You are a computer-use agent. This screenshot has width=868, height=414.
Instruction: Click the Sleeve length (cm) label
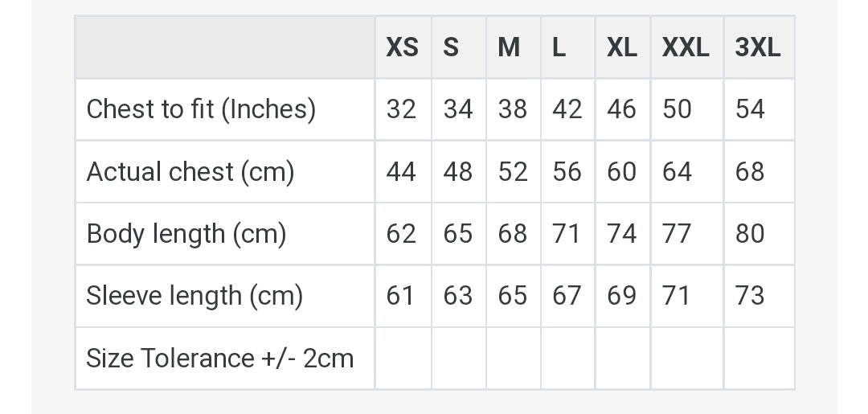pyautogui.click(x=194, y=296)
